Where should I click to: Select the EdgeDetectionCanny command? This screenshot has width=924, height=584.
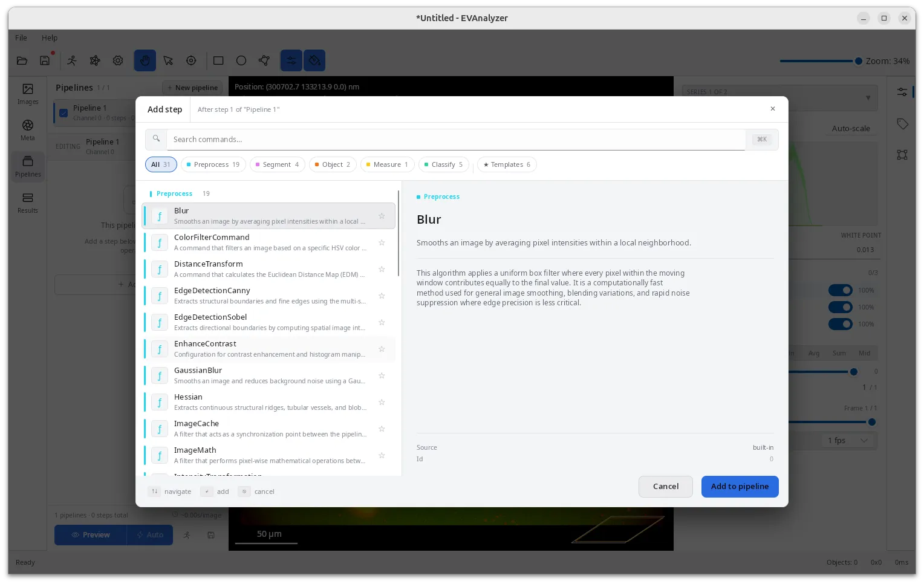point(268,296)
